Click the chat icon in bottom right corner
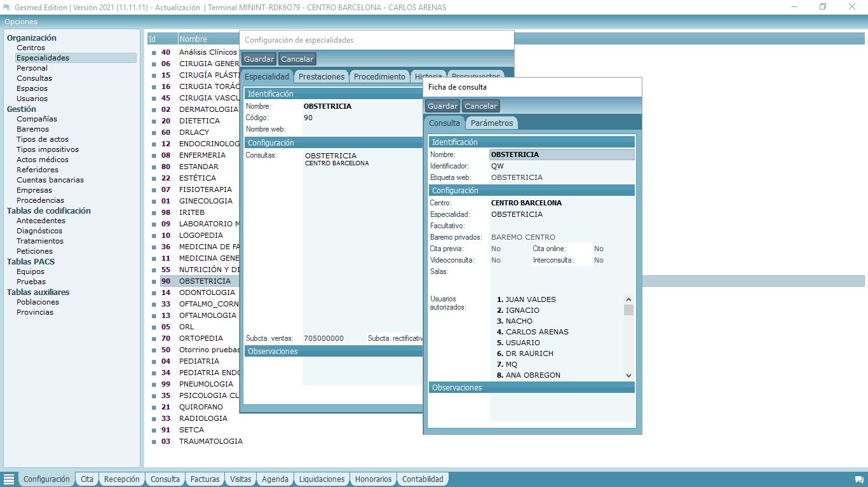 tap(859, 479)
